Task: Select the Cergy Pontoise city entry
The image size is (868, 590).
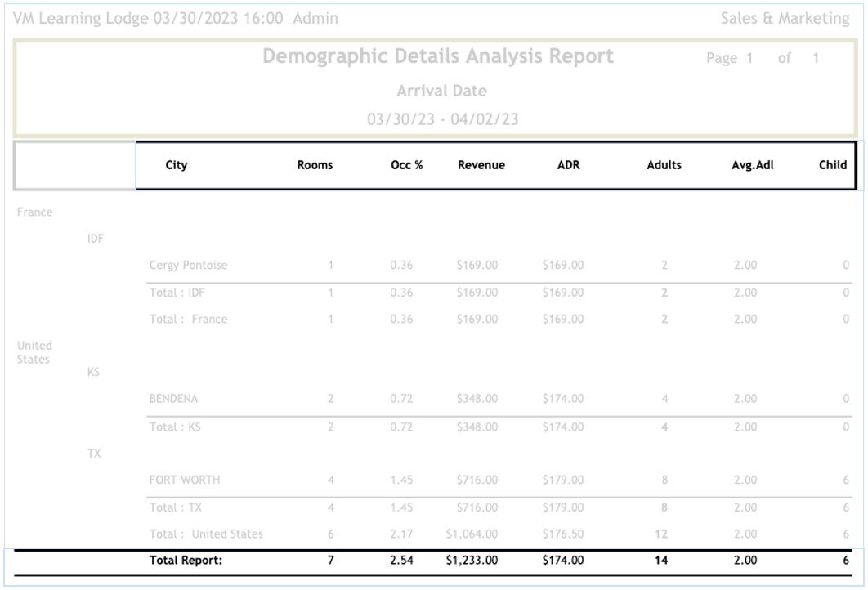Action: 188,265
